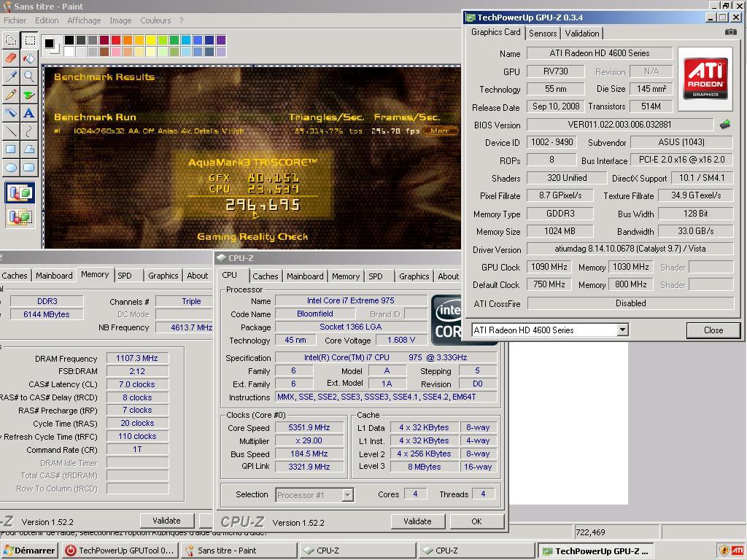
Task: Open the Démarrer start menu
Action: [30, 551]
